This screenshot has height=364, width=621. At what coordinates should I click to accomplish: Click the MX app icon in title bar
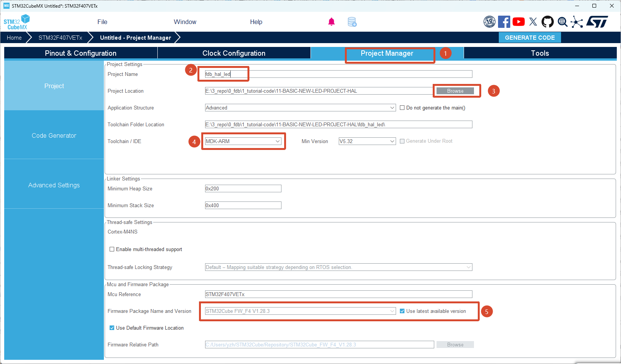[x=6, y=6]
